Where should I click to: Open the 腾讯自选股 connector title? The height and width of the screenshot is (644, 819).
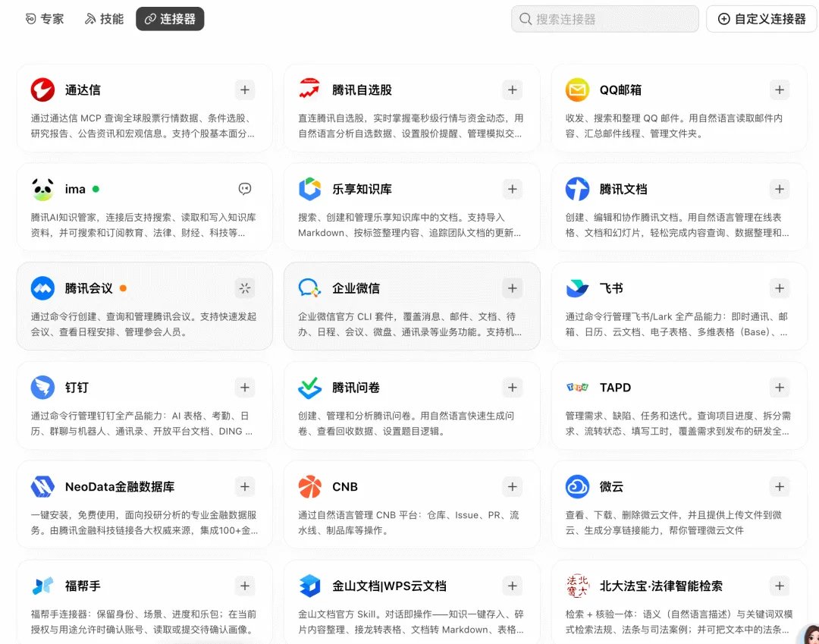(362, 90)
